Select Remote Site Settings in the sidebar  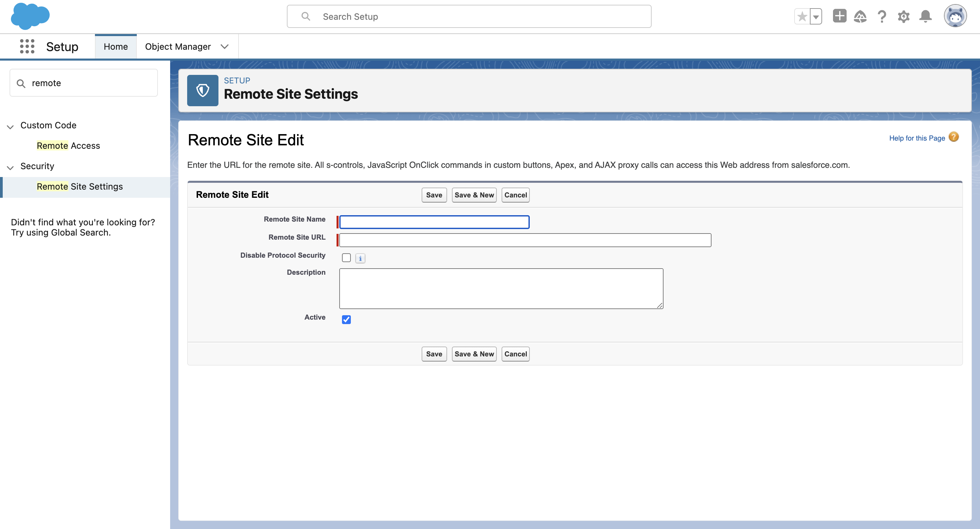(80, 187)
